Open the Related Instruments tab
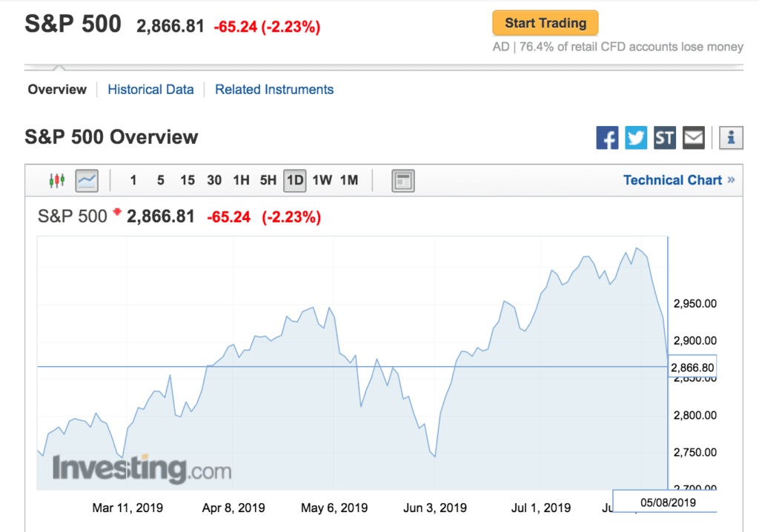The image size is (759, 532). pos(274,90)
